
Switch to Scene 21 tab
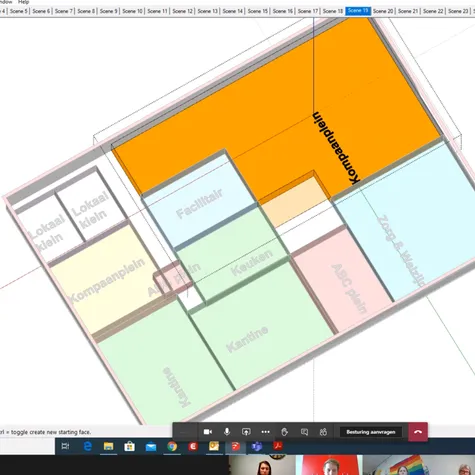point(408,11)
